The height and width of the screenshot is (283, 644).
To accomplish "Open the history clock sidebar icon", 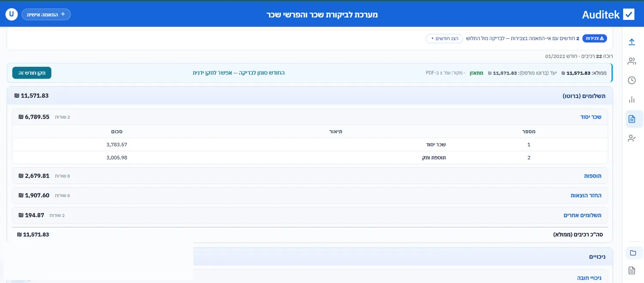I will (632, 80).
